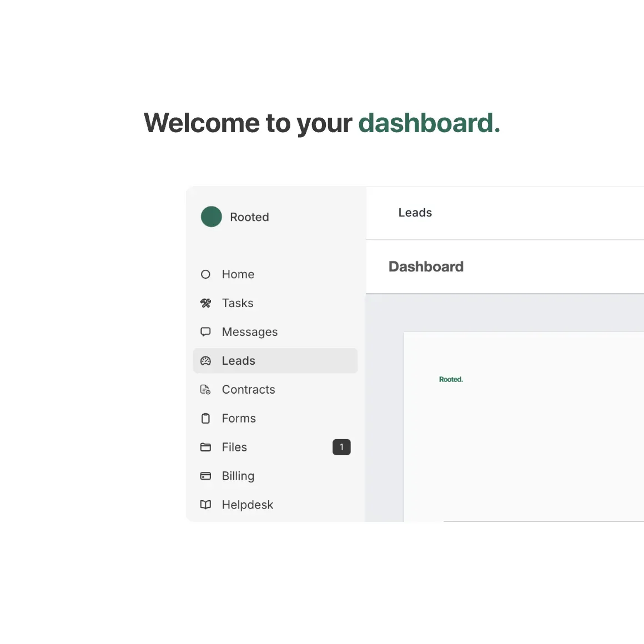Click the green Rooted avatar circle
Image resolution: width=644 pixels, height=644 pixels.
tap(211, 217)
